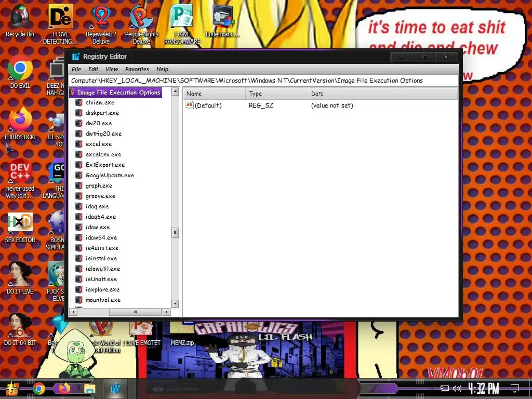Open the Favorites menu
The height and width of the screenshot is (399, 532).
(137, 69)
